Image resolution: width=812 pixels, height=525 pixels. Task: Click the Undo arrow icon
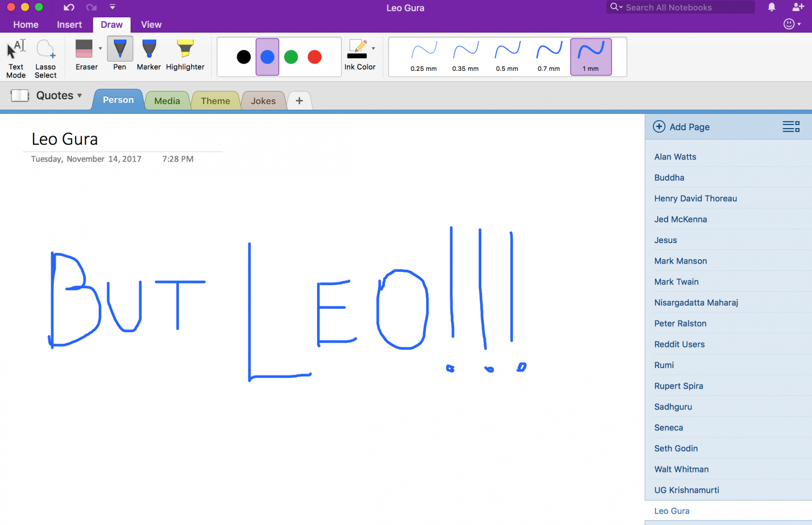(69, 7)
